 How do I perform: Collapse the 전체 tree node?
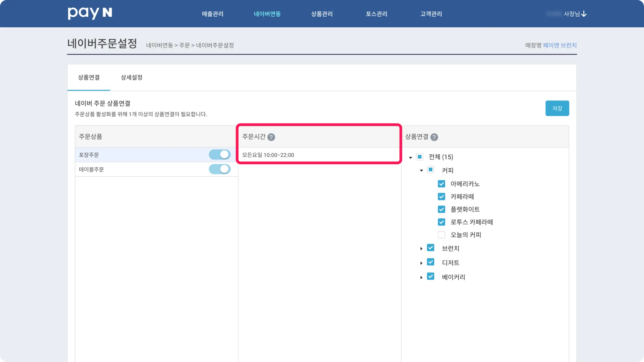point(410,157)
